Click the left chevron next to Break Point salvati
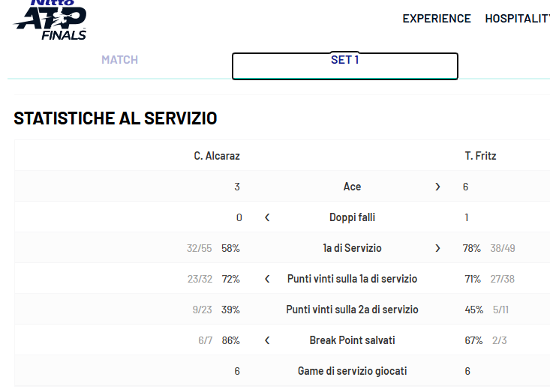The height and width of the screenshot is (392, 550). click(x=267, y=340)
